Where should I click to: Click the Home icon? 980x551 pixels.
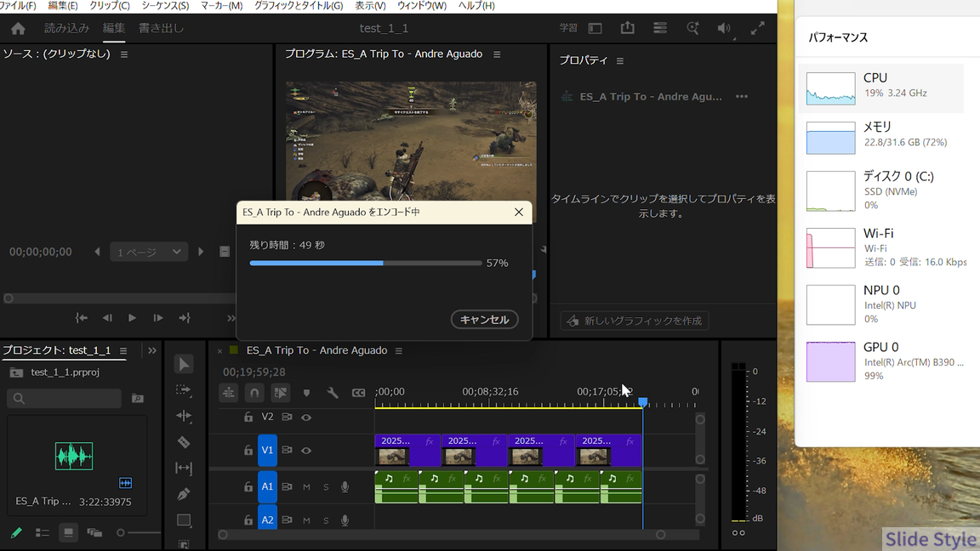(18, 28)
